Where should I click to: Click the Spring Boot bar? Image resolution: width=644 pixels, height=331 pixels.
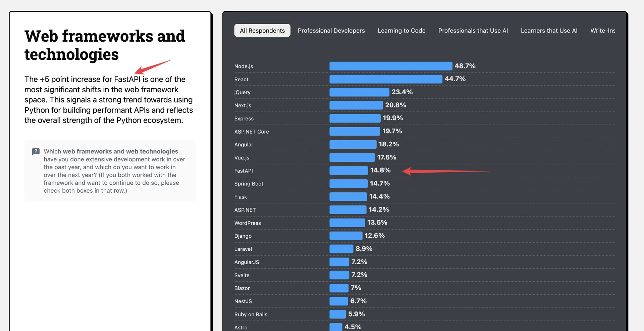(x=348, y=184)
